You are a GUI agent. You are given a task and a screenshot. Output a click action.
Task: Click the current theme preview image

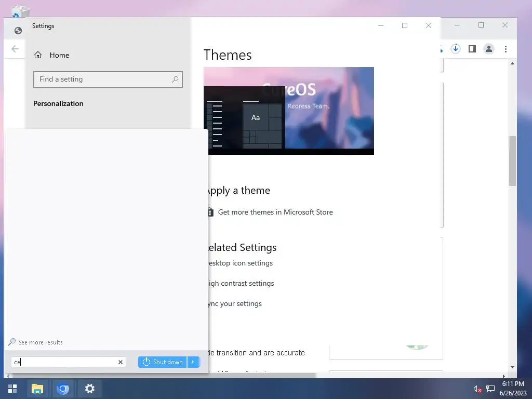tap(289, 111)
